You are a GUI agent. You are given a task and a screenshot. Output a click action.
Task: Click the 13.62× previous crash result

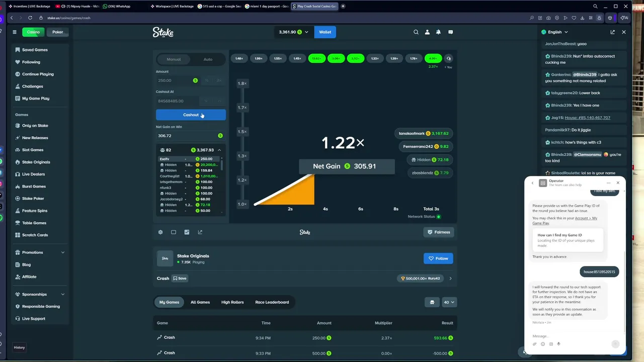tap(316, 58)
